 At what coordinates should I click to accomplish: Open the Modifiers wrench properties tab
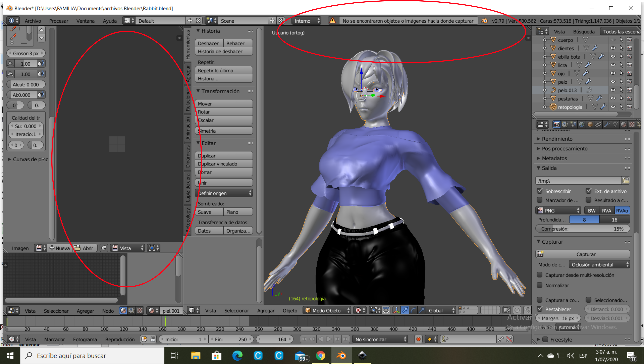607,125
